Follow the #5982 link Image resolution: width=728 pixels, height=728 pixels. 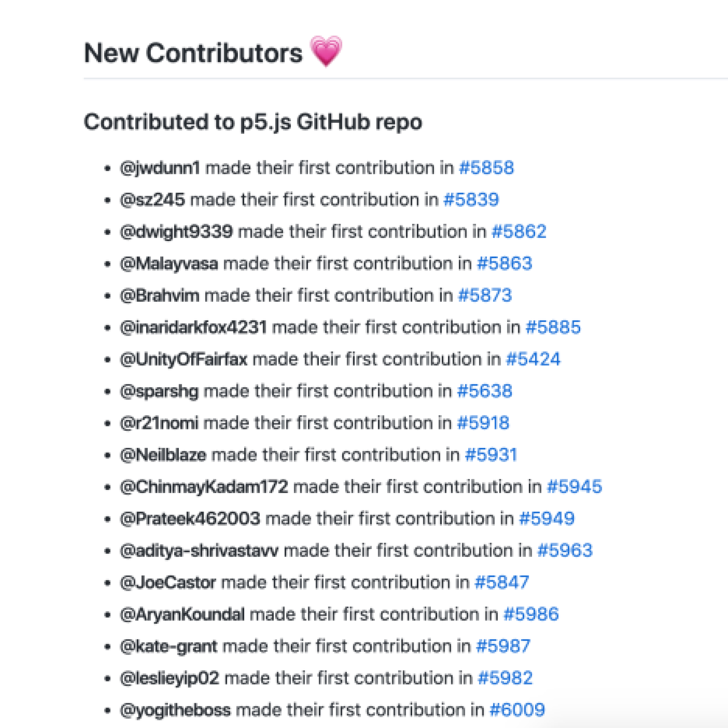point(505,678)
